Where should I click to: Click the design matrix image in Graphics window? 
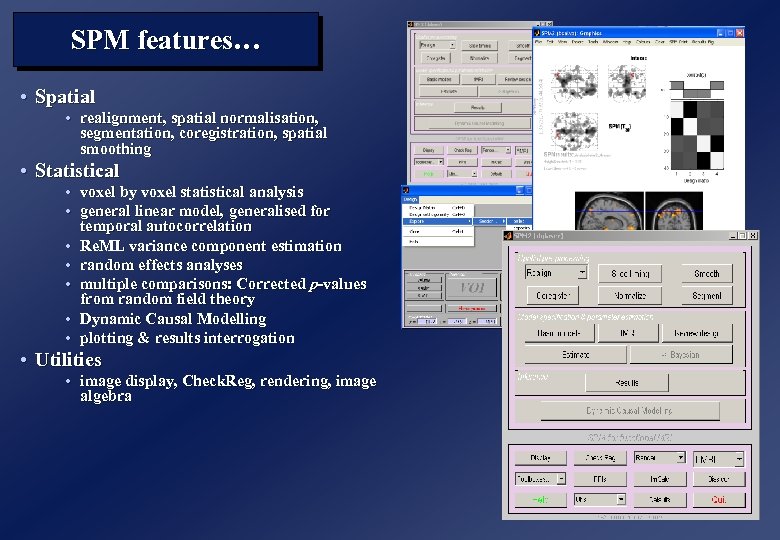(697, 135)
